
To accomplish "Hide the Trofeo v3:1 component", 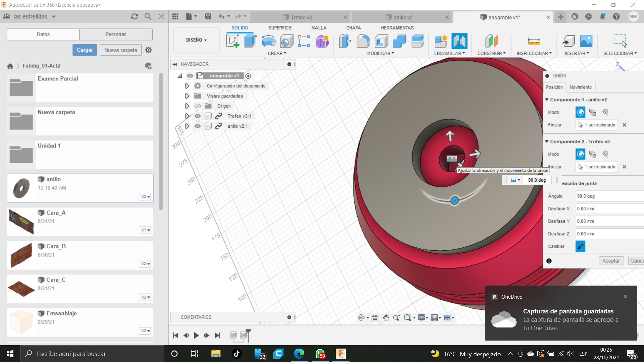I will tap(198, 116).
